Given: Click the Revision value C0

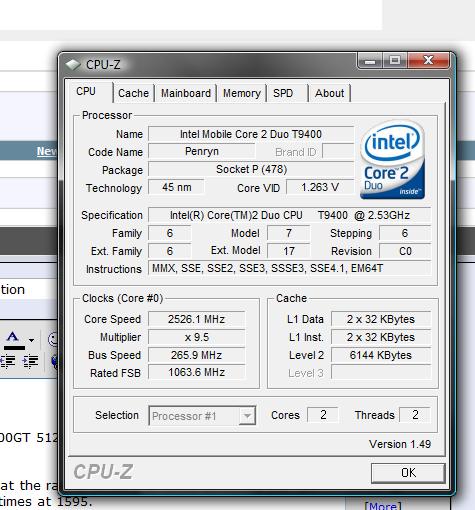Looking at the screenshot, I should point(405,251).
